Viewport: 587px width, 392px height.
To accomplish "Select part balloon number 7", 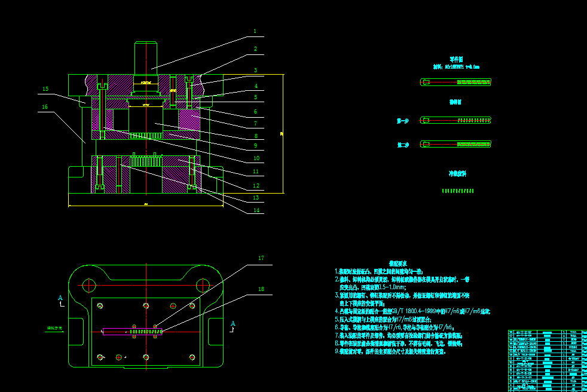I will (256, 123).
